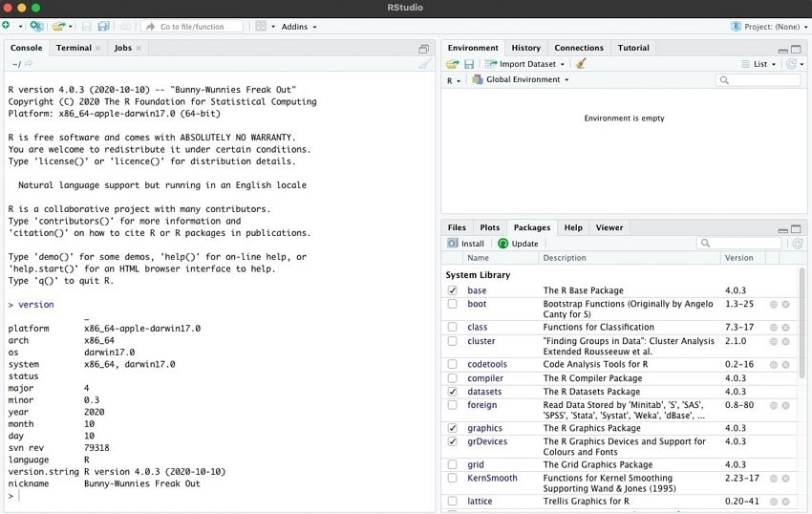Switch to the Help tab
The image size is (812, 514).
coord(573,227)
